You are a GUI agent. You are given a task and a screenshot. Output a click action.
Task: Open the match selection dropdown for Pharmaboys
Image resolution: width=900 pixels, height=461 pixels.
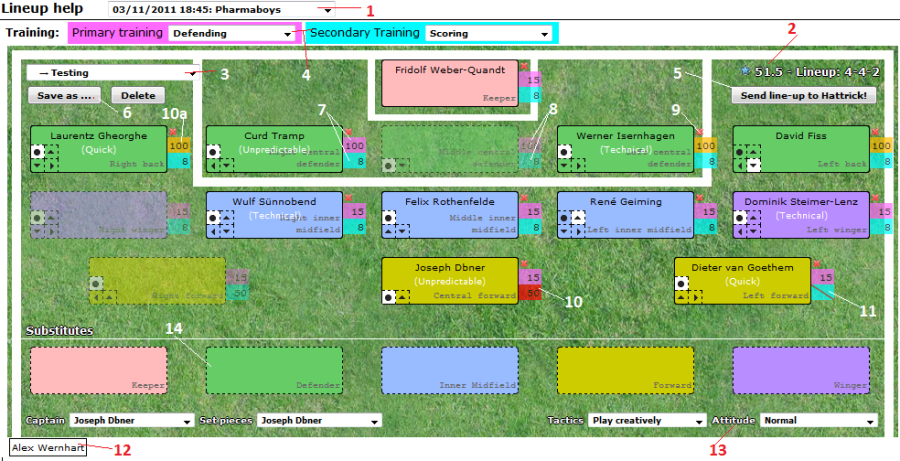(x=221, y=10)
